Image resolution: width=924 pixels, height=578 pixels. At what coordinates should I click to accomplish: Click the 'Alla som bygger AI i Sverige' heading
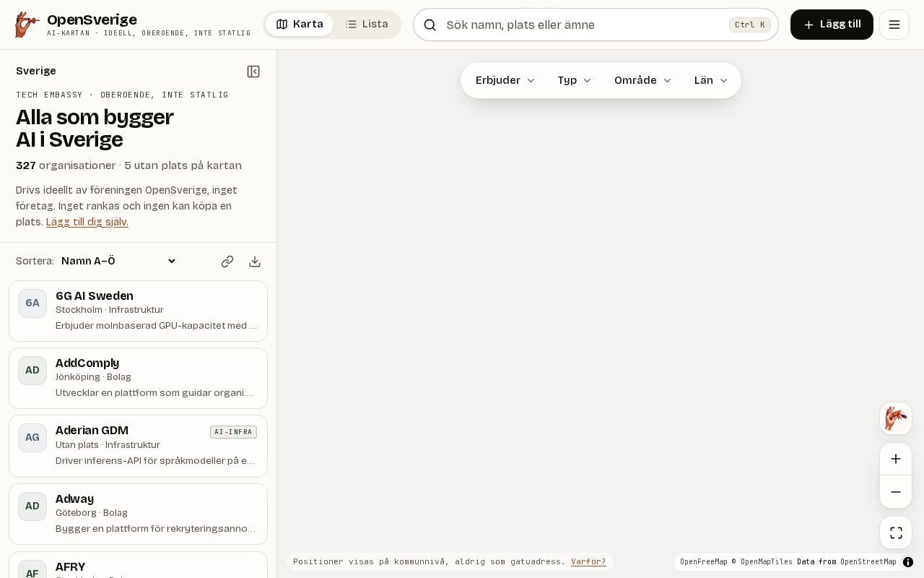pyautogui.click(x=95, y=128)
